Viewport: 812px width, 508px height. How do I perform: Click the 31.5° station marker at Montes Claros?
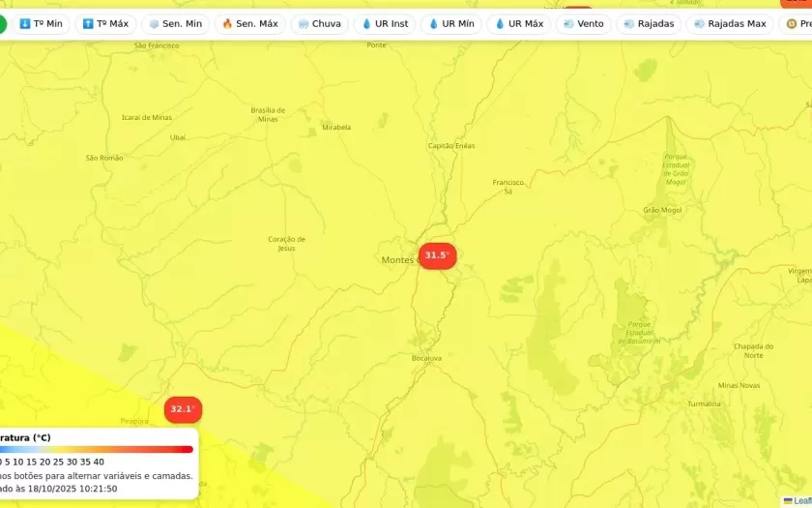click(438, 255)
